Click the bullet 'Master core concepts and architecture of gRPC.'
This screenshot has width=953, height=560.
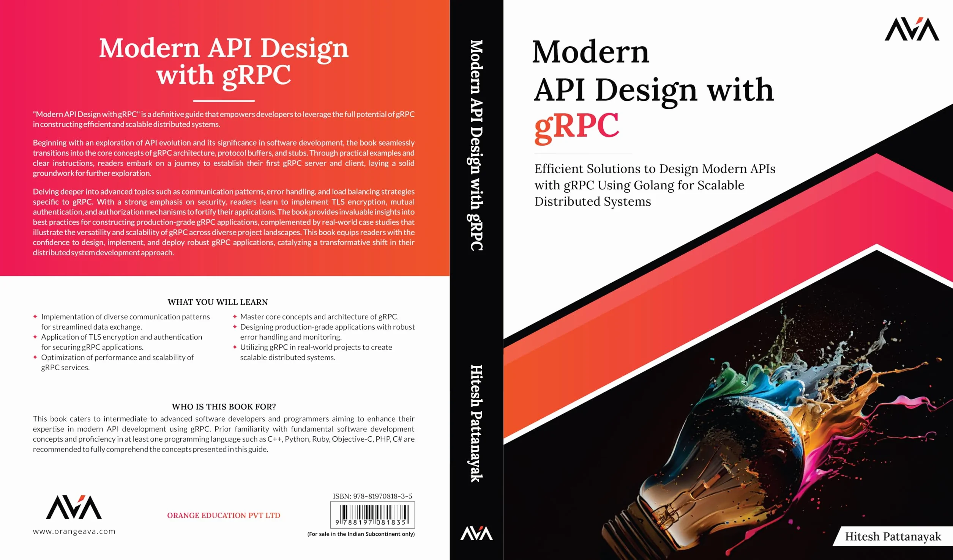pos(319,316)
